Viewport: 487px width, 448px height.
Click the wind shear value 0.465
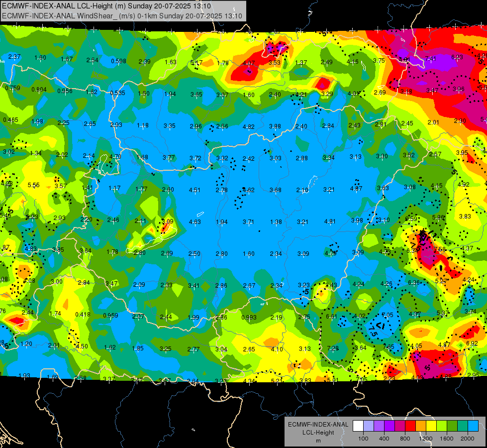click(11, 120)
